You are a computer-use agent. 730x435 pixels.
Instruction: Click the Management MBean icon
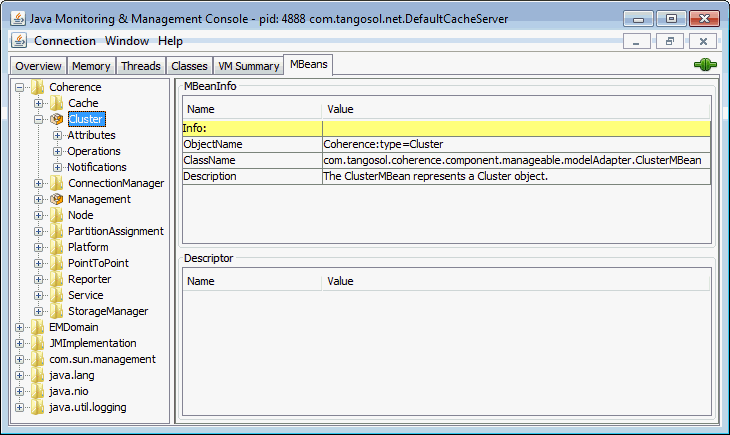coord(56,199)
